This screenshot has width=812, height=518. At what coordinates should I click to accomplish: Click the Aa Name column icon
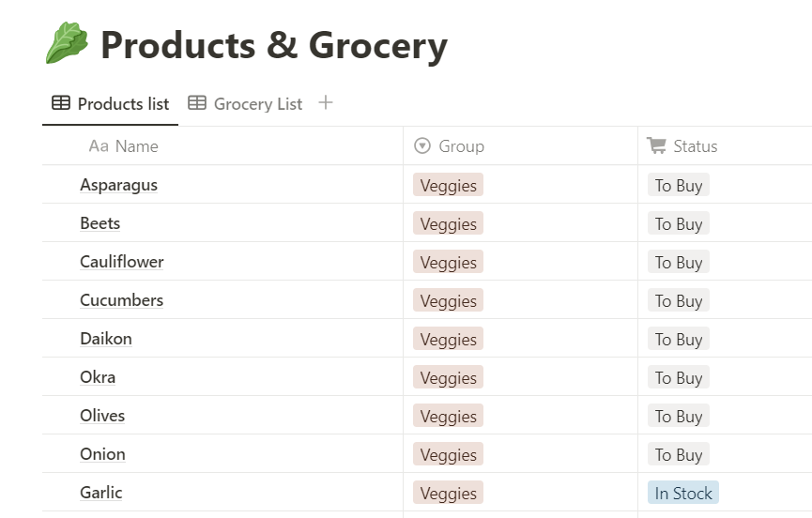tap(99, 146)
